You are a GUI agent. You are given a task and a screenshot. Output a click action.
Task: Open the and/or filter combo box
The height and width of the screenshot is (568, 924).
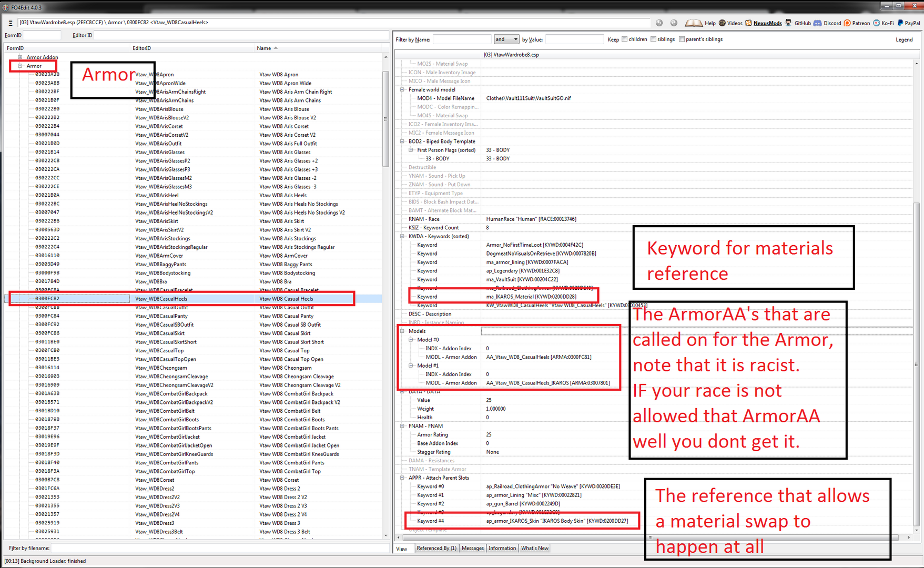point(506,39)
